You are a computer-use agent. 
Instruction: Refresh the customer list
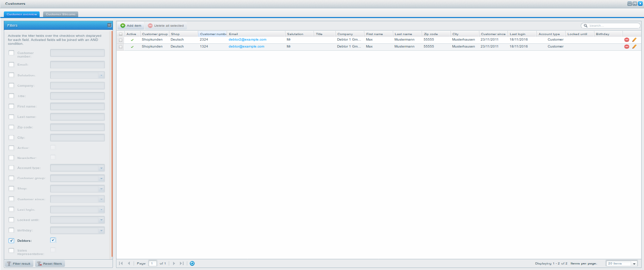point(192,263)
